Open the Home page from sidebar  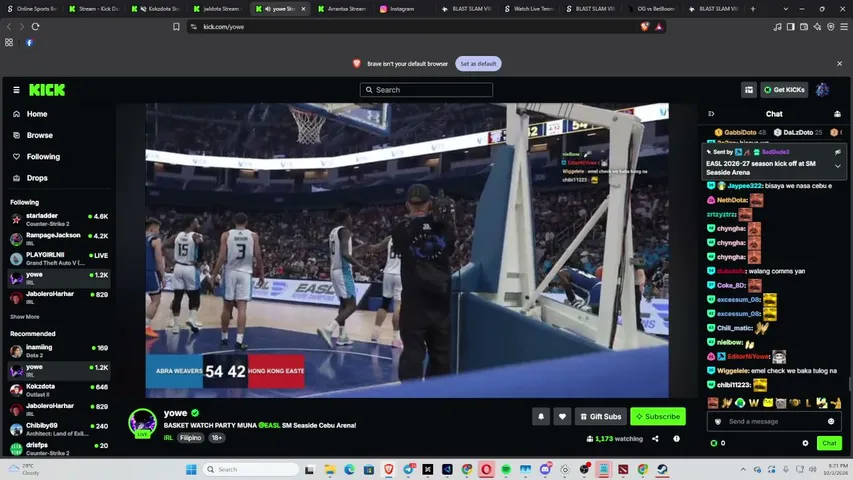pyautogui.click(x=37, y=114)
